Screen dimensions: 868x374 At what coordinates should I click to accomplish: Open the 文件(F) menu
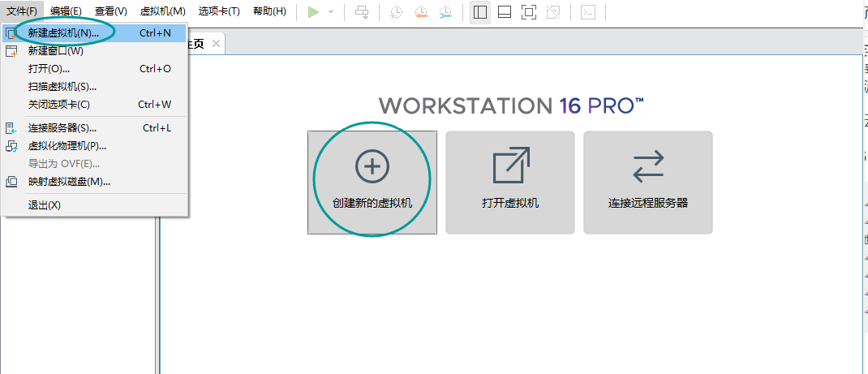22,11
